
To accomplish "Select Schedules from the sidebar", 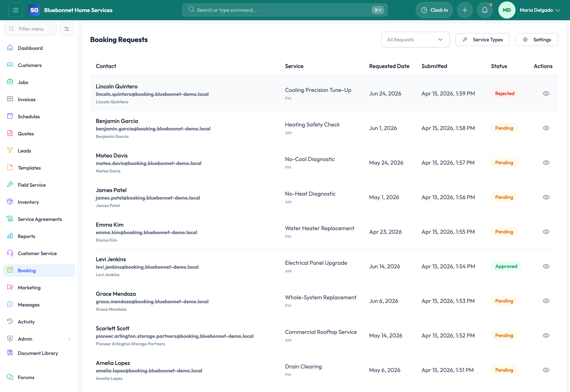I will [x=39, y=116].
